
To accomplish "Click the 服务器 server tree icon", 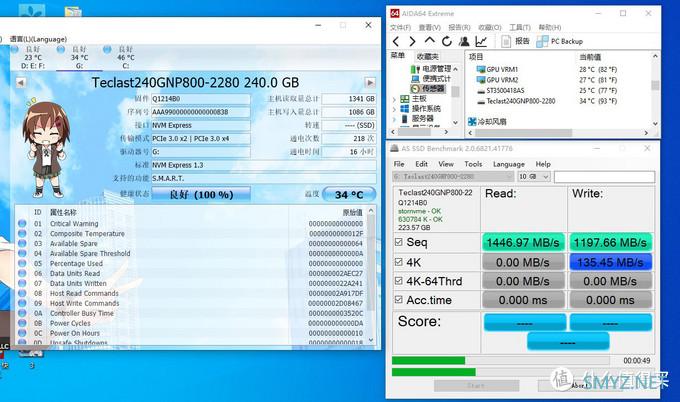I will coord(405,118).
